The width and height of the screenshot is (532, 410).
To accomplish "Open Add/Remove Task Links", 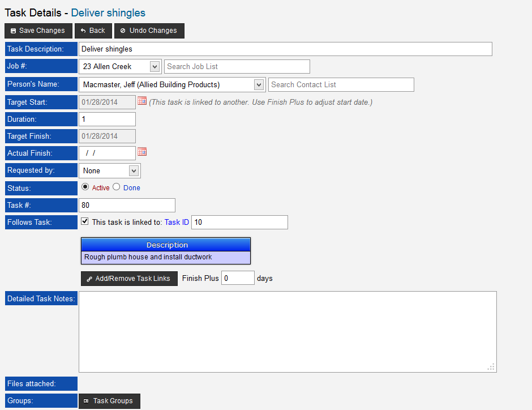I will pyautogui.click(x=128, y=279).
